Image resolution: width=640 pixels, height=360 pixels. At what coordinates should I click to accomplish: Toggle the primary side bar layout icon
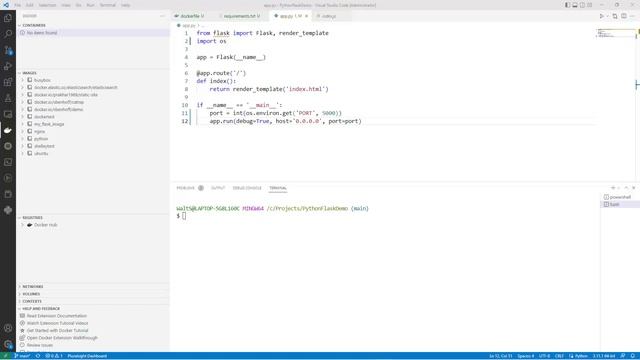[567, 5]
